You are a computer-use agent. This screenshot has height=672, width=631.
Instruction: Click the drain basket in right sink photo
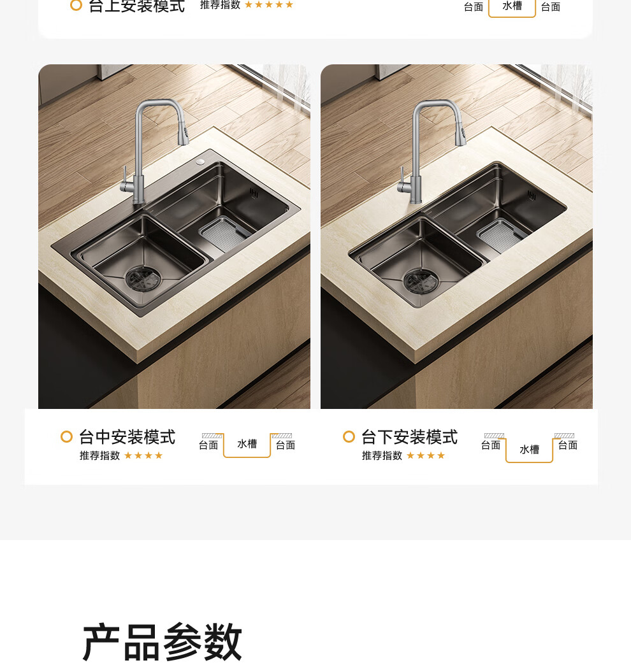click(x=501, y=235)
